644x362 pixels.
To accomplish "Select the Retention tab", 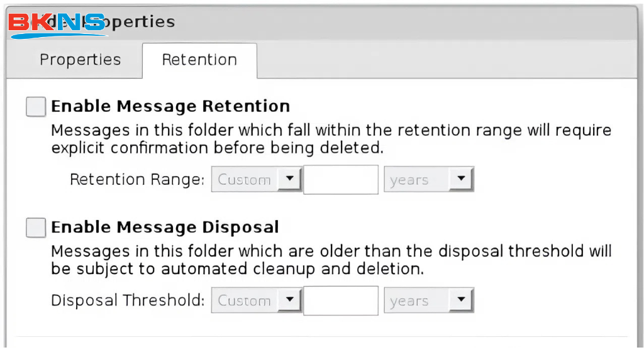I will [199, 60].
